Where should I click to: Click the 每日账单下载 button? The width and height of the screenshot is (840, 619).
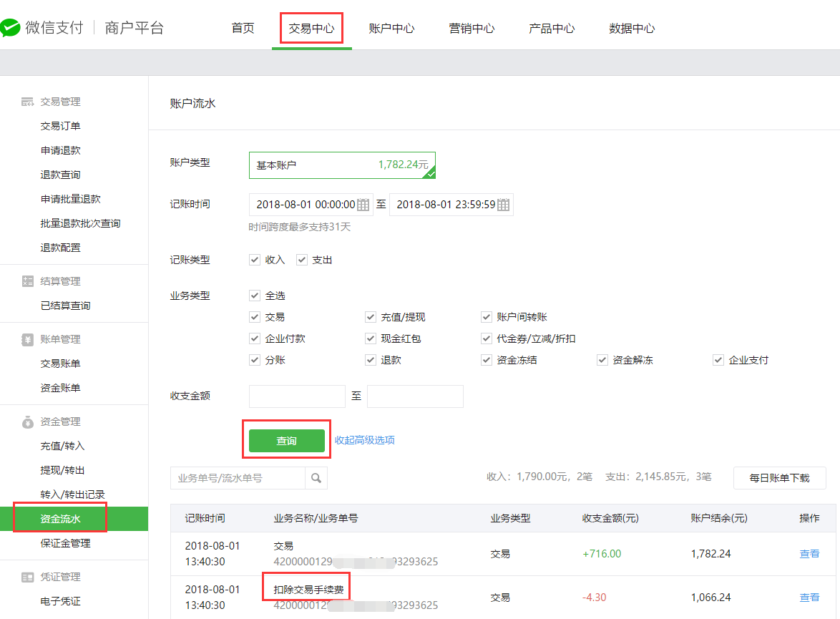[x=779, y=477]
